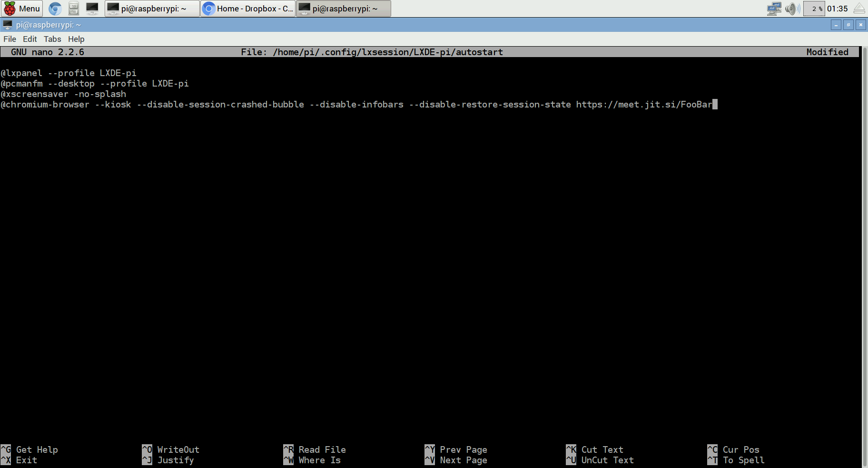Minimize the terminal window
This screenshot has width=868, height=468.
pyautogui.click(x=836, y=25)
